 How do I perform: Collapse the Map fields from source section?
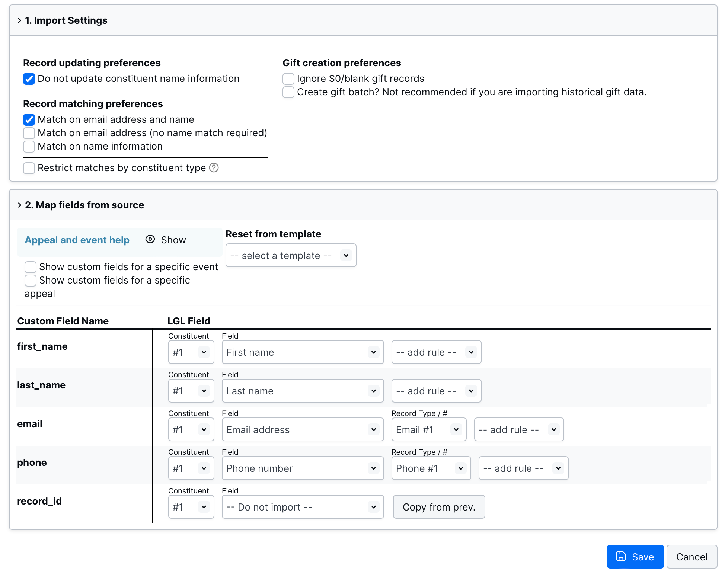(x=20, y=205)
